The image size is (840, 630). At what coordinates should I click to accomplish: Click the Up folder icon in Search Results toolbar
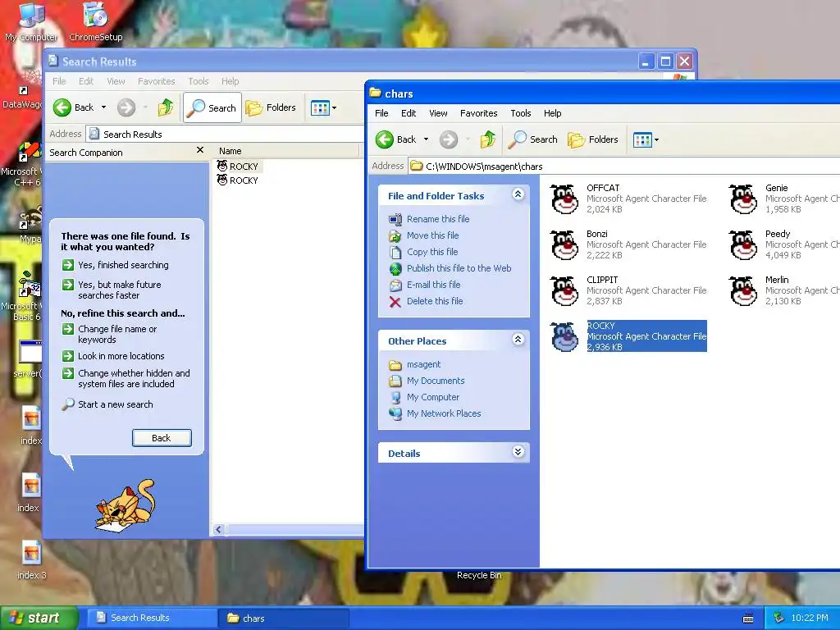click(x=166, y=107)
